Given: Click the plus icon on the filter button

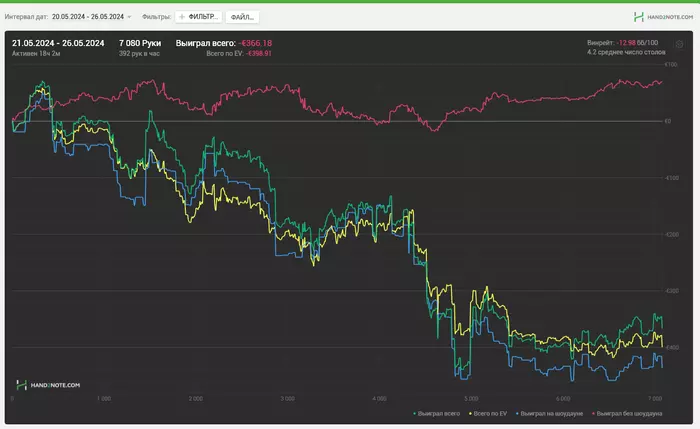Looking at the screenshot, I should 182,17.
